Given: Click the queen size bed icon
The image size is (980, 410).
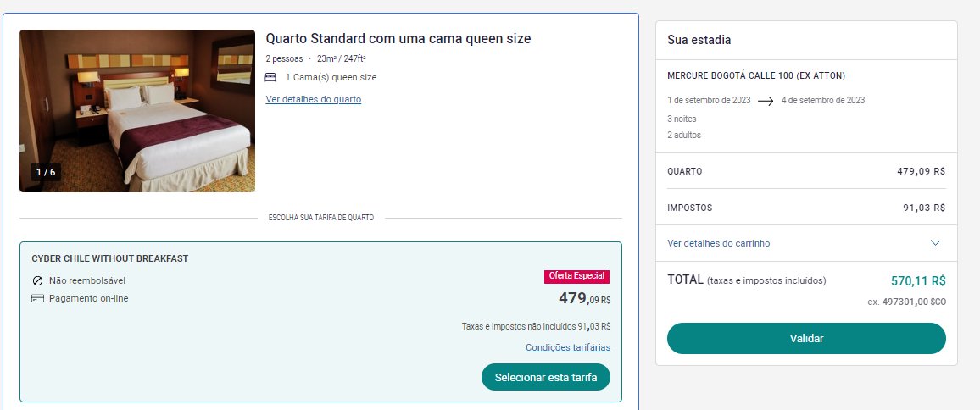Looking at the screenshot, I should (x=270, y=77).
